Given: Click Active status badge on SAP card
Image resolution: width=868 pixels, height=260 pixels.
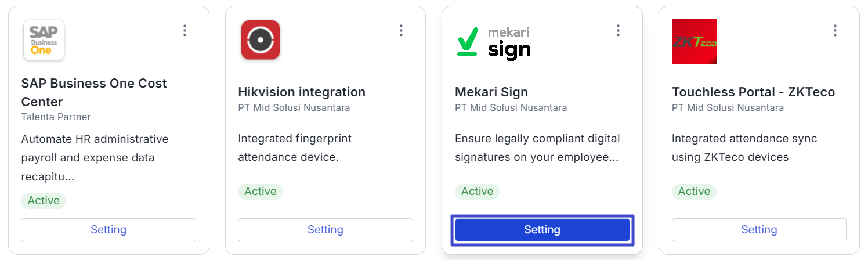Looking at the screenshot, I should (44, 201).
